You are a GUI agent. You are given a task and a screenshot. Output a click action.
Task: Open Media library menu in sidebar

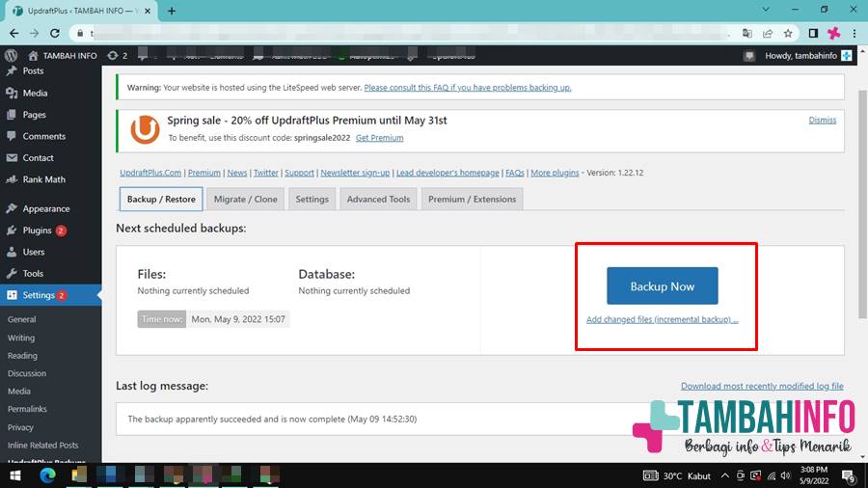tap(35, 93)
